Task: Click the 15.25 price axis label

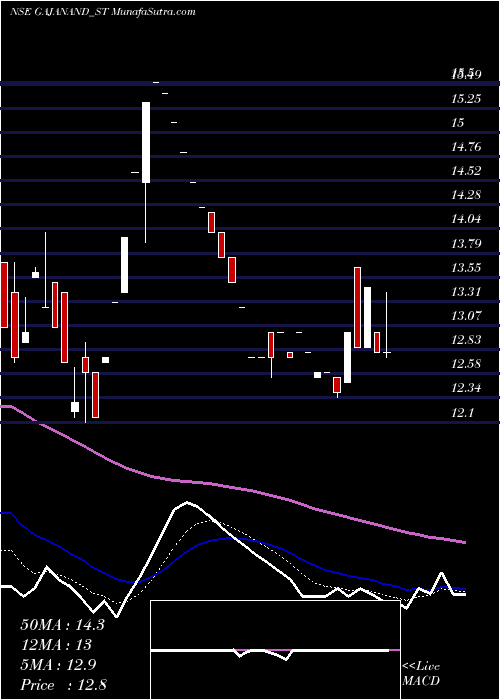Action: click(x=466, y=99)
